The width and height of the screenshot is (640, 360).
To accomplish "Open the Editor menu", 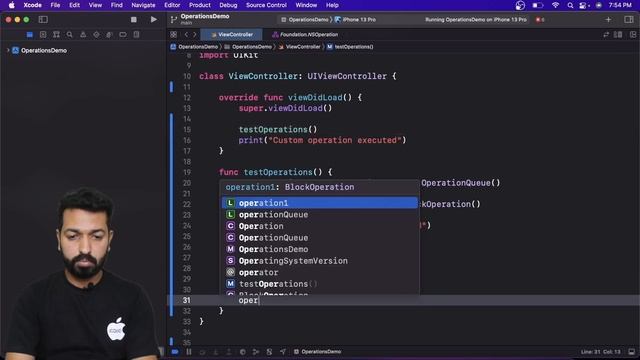I will [x=172, y=5].
